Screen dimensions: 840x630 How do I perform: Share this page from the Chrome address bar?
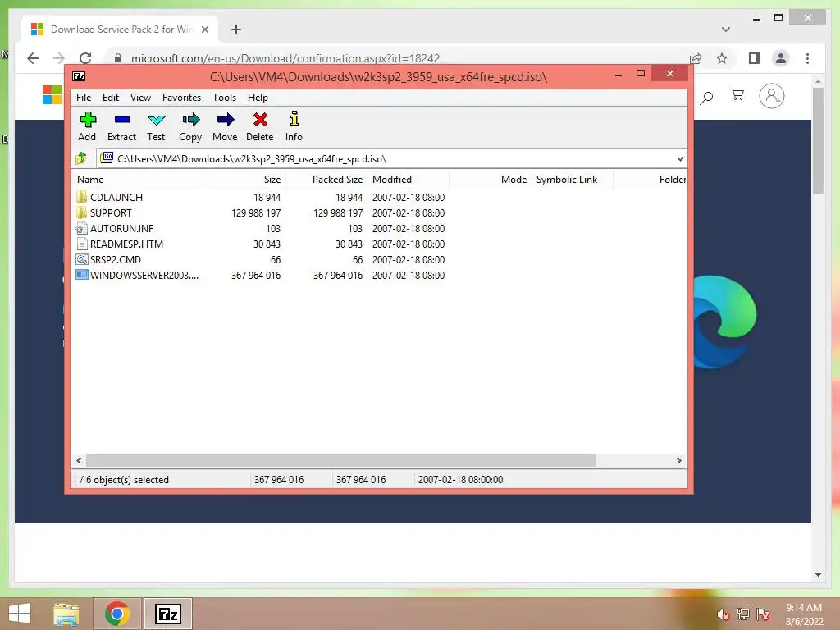pos(696,58)
